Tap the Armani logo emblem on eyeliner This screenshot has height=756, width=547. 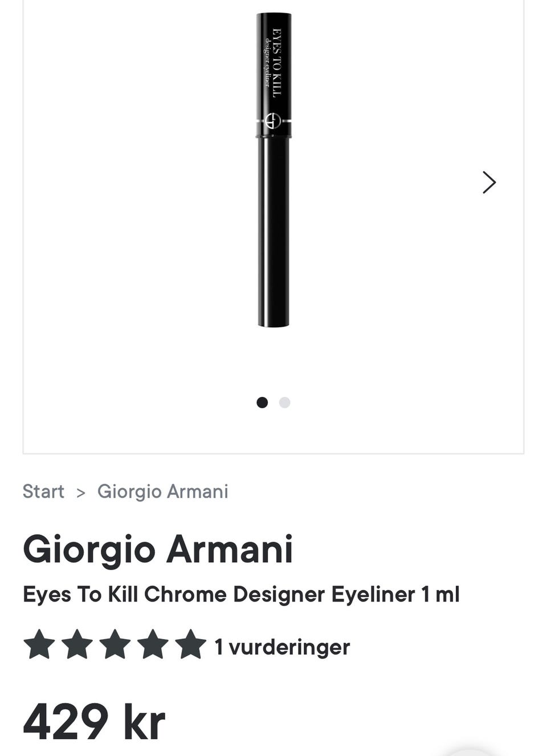pos(273,121)
